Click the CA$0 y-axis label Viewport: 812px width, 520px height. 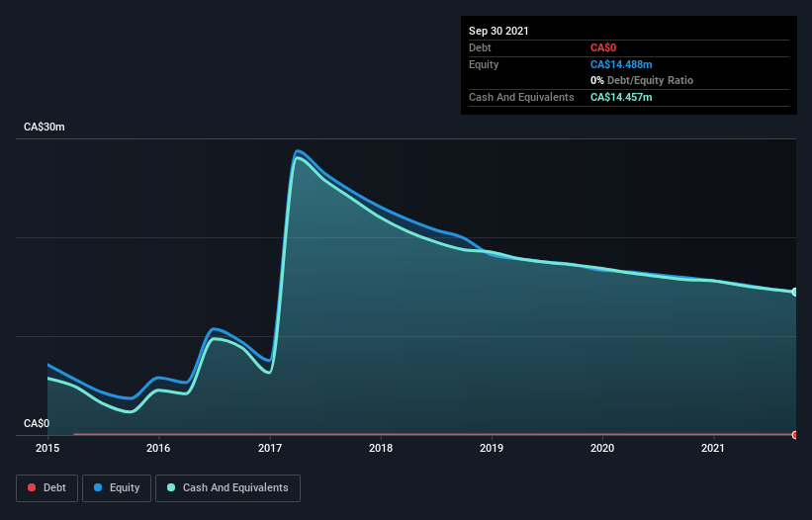(37, 423)
